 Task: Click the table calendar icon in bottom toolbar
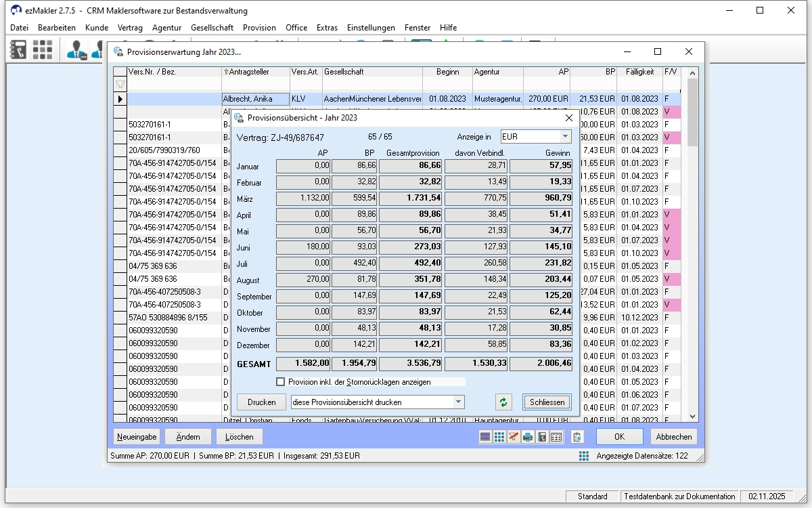pyautogui.click(x=556, y=437)
